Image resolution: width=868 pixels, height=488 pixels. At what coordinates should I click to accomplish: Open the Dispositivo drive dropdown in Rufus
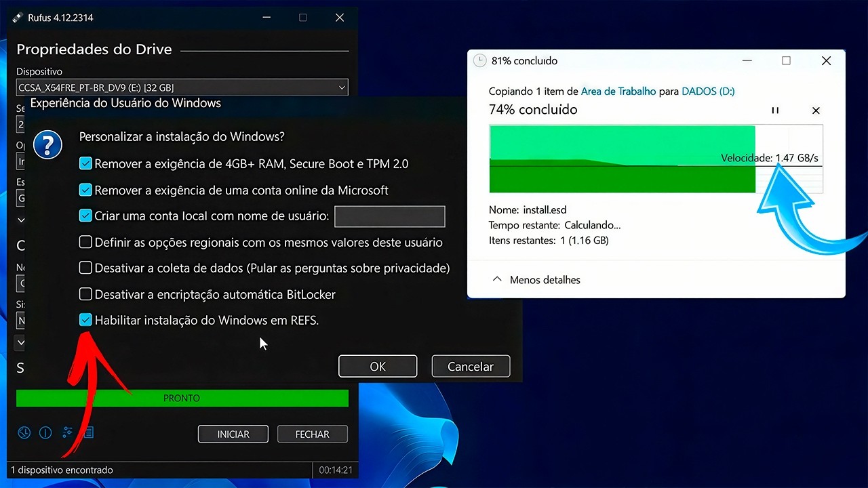(x=182, y=87)
